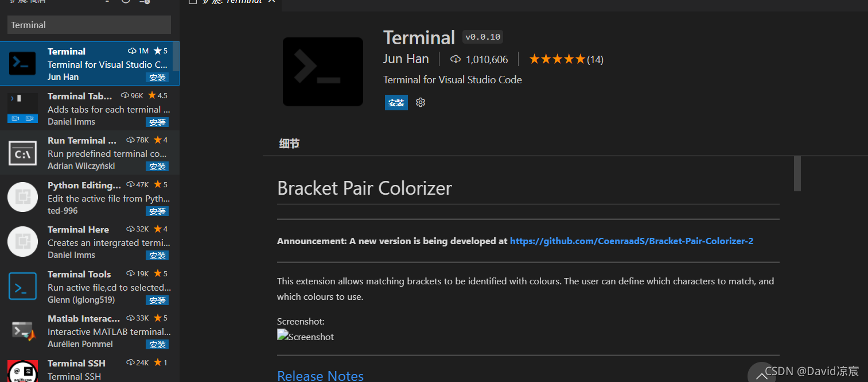Click the Python Editing title in list

pyautogui.click(x=84, y=185)
